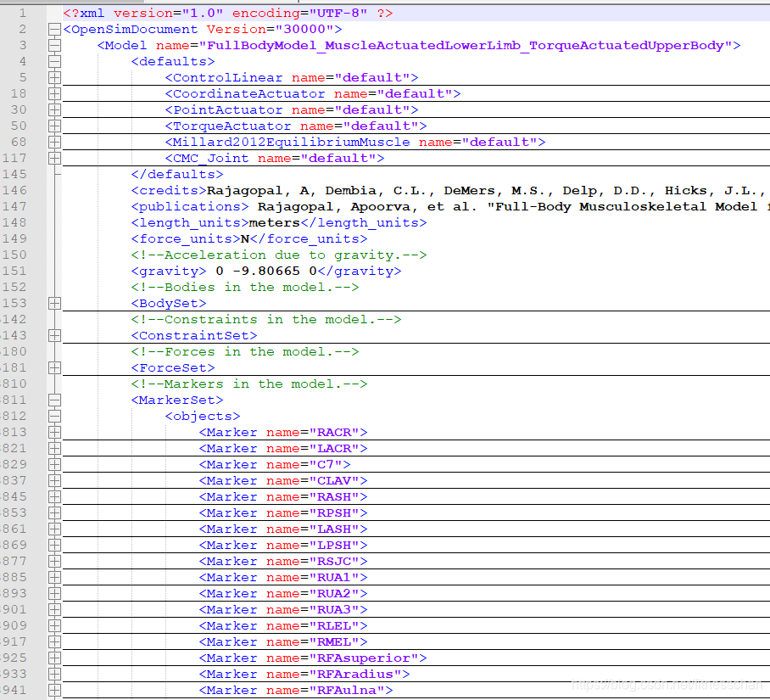
Task: Click the force_units N line
Action: 249,239
